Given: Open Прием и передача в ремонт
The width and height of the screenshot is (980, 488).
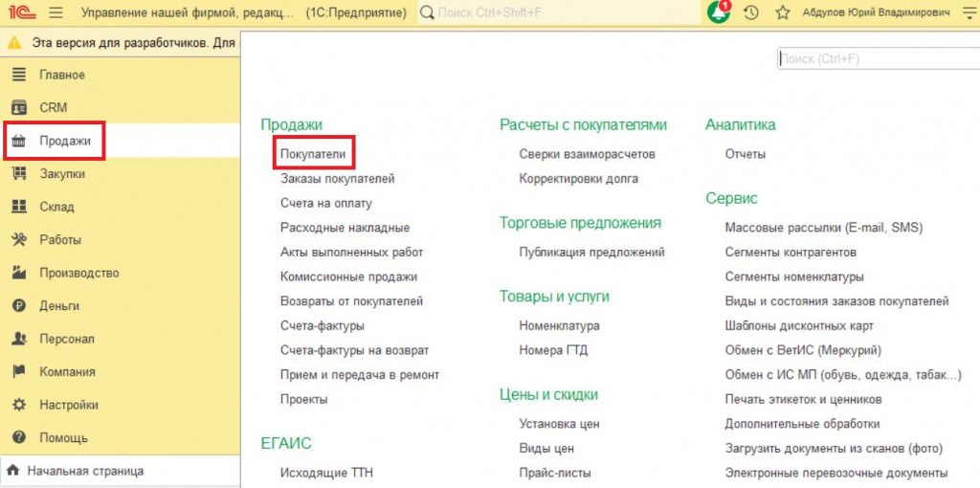Looking at the screenshot, I should click(360, 375).
